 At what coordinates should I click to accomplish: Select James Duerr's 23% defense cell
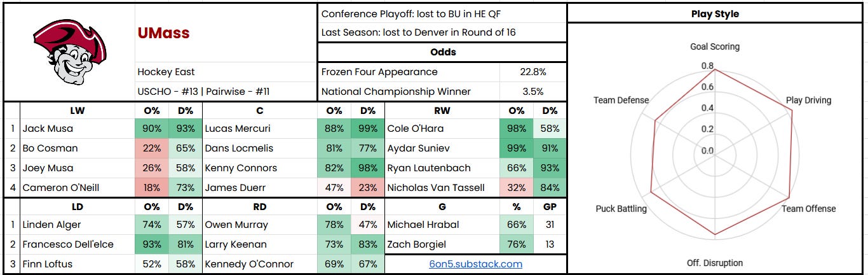368,188
